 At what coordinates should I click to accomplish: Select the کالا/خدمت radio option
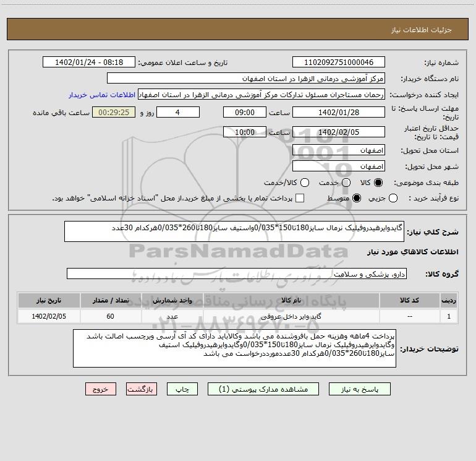[x=305, y=183]
